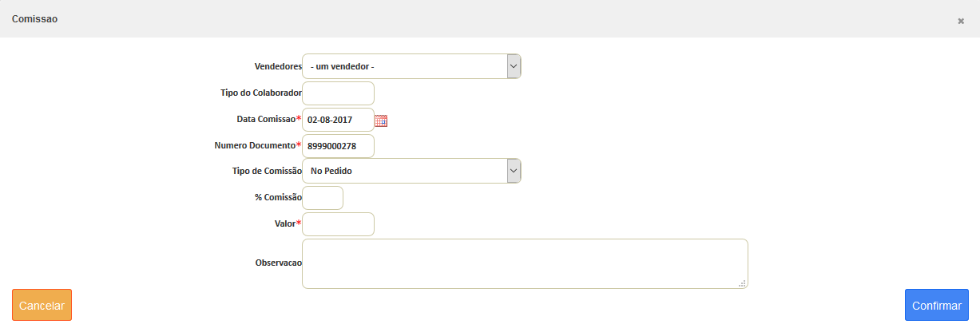Click the Tipo do Colaborador label
Viewport: 980px width, 332px height.
point(260,93)
